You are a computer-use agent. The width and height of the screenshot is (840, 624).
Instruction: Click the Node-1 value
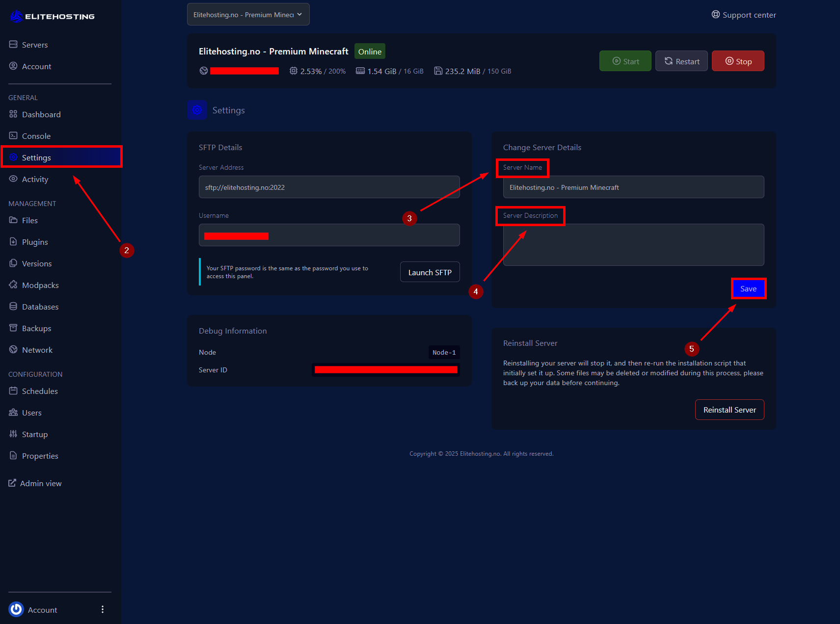click(x=444, y=352)
